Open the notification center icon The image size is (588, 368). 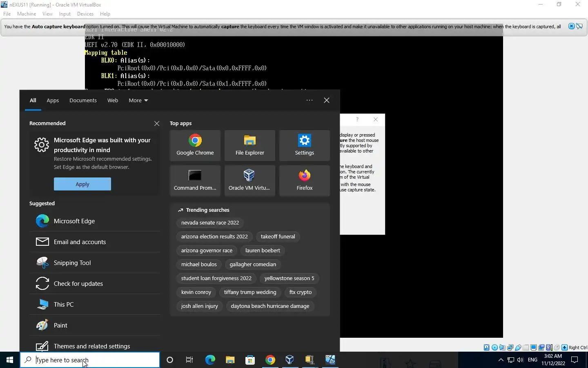click(x=575, y=360)
